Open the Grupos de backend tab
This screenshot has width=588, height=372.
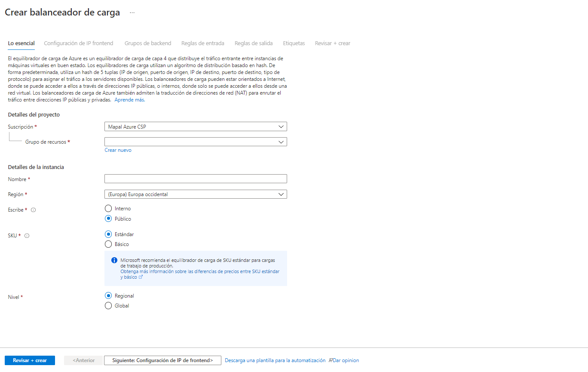point(148,43)
